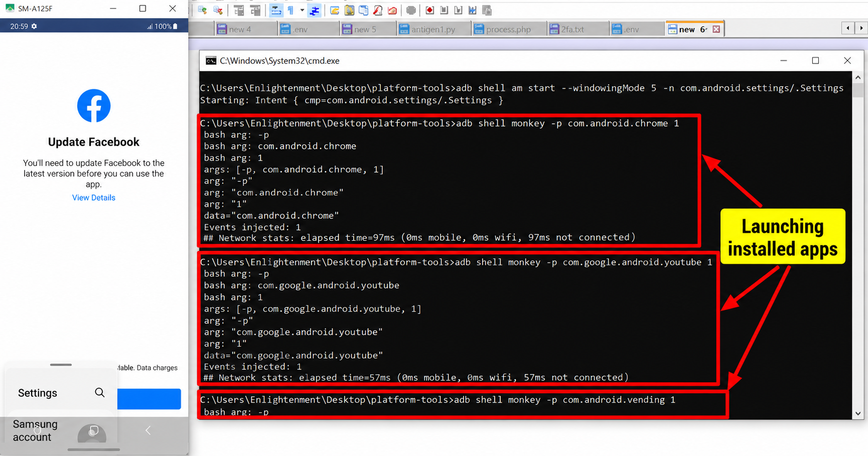The image size is (868, 456).
Task: Click the save recorded macro icon
Action: pos(487,11)
